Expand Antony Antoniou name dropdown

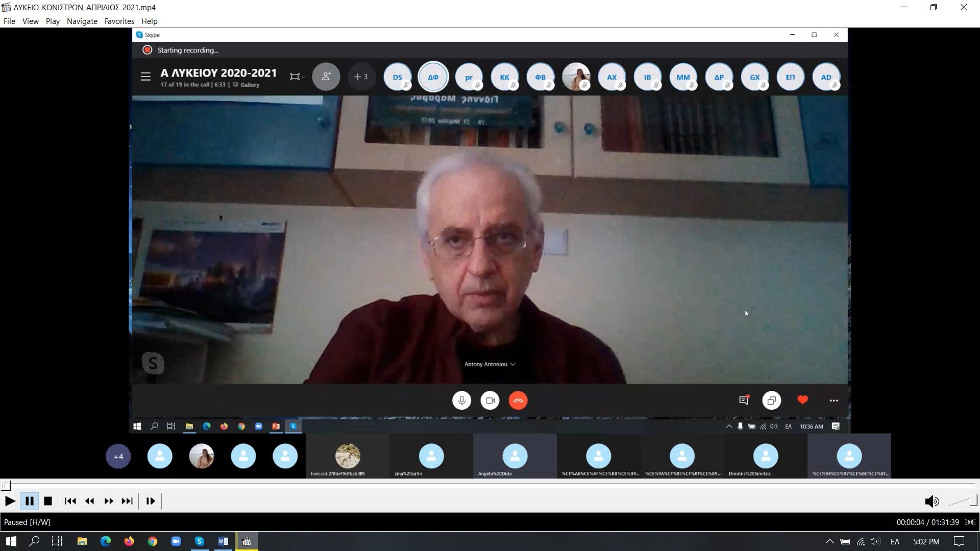(x=490, y=364)
